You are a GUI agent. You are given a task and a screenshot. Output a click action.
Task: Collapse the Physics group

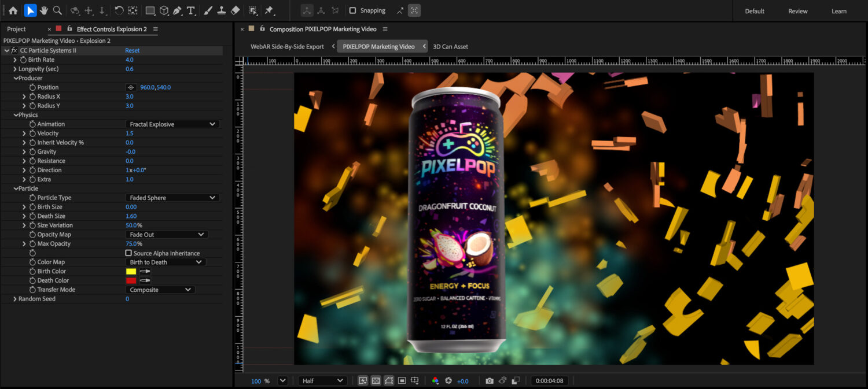(15, 115)
